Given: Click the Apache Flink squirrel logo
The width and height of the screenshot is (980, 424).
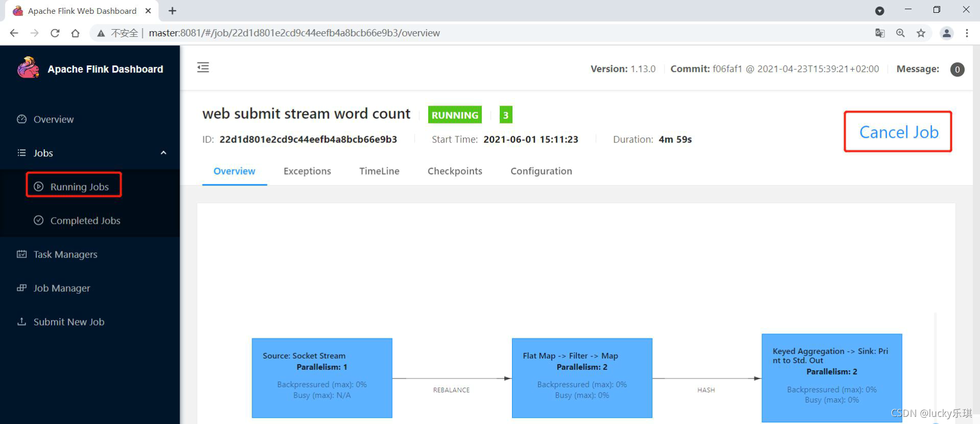Looking at the screenshot, I should point(28,68).
